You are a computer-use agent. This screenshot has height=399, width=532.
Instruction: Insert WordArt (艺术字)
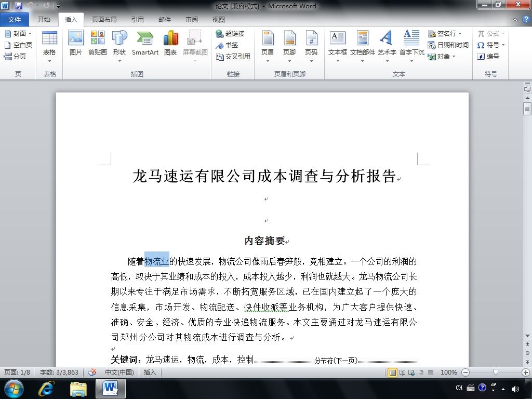tap(387, 46)
